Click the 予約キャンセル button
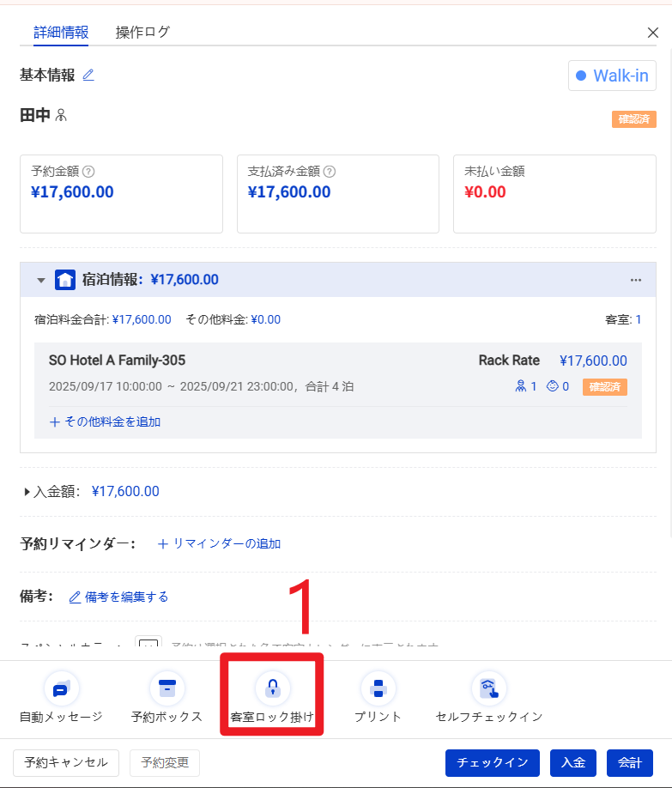This screenshot has height=788, width=672. 65,762
